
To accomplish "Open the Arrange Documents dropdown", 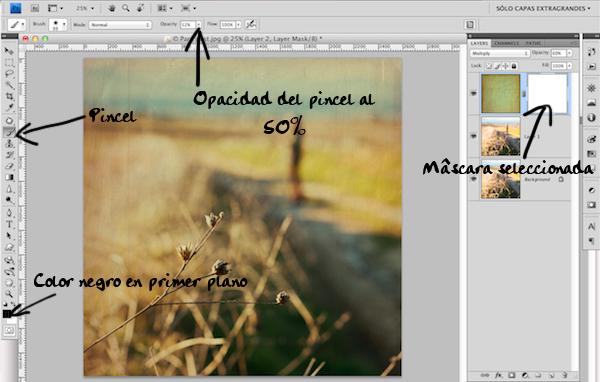I will (165, 8).
